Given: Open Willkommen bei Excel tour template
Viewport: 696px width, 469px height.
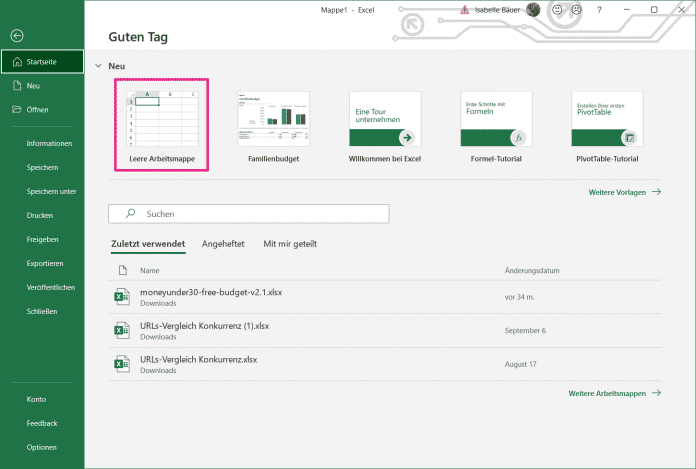Looking at the screenshot, I should 385,127.
